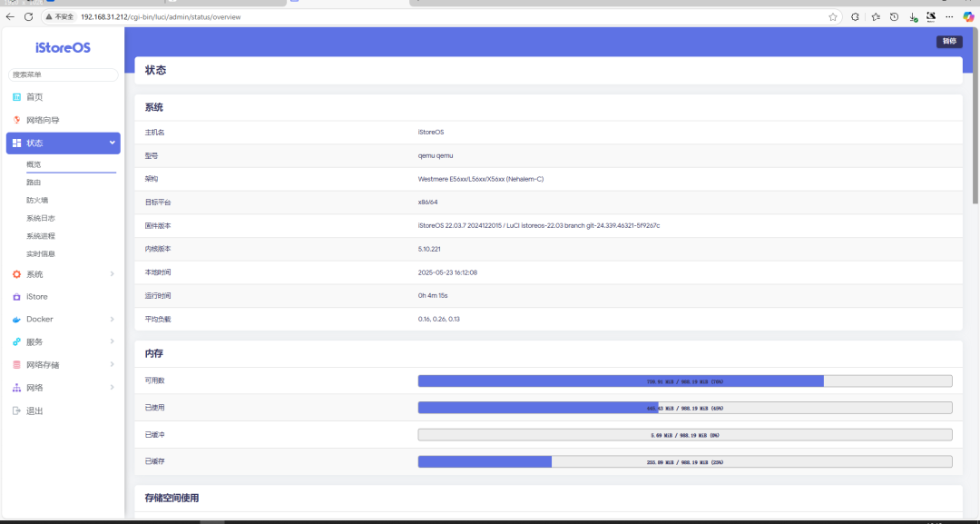Image resolution: width=980 pixels, height=524 pixels.
Task: Go back using the browser back arrow
Action: (x=10, y=17)
